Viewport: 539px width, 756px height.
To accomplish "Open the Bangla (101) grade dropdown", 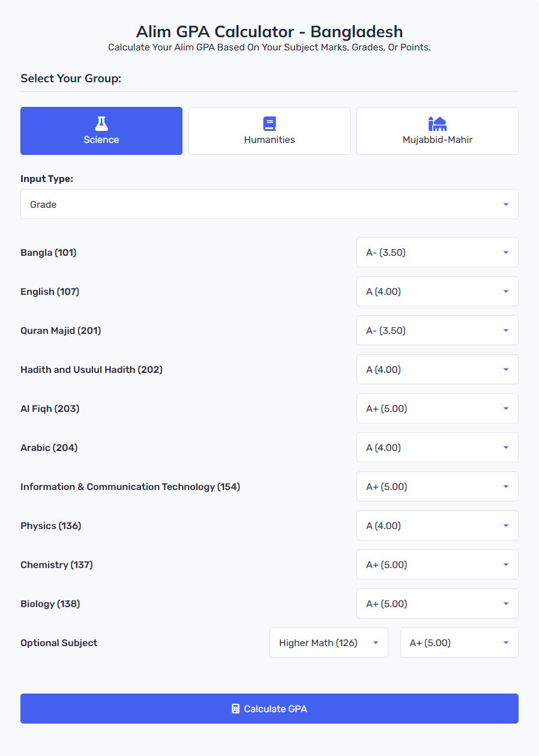I will [438, 252].
